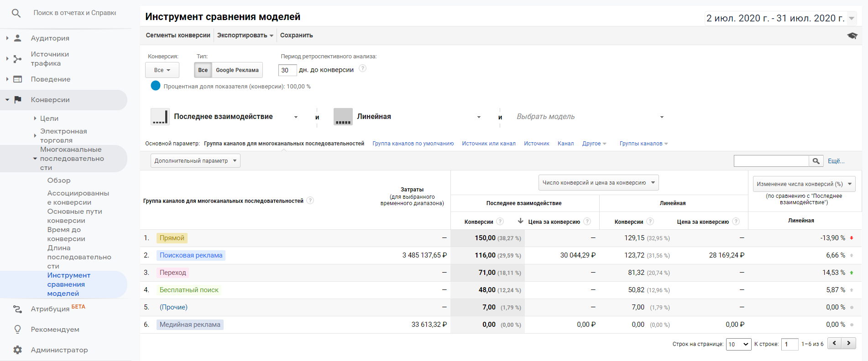Click the lookback days input field
The image size is (868, 361).
[x=288, y=70]
